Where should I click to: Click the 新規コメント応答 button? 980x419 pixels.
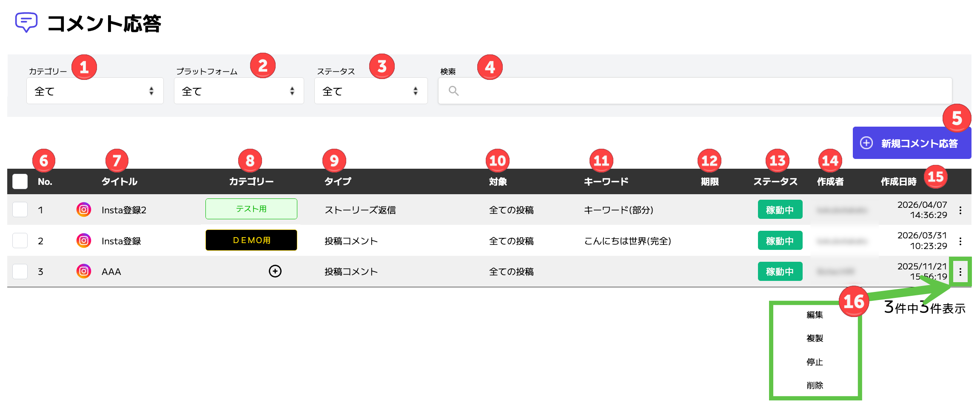tap(912, 143)
